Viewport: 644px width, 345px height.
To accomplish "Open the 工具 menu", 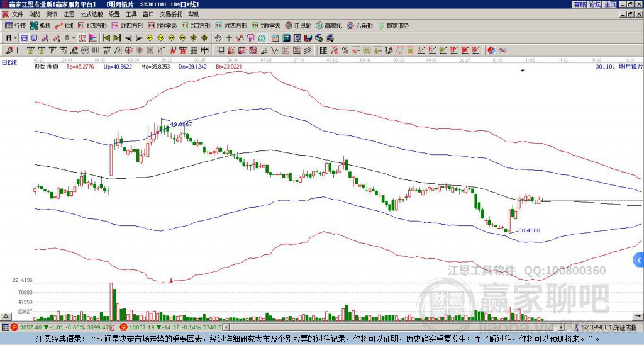I will click(x=131, y=14).
